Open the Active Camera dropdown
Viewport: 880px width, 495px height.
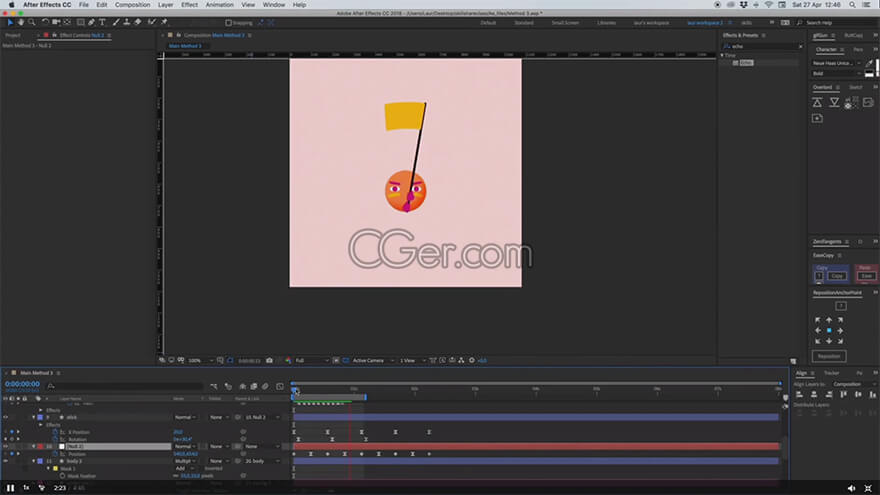(373, 360)
